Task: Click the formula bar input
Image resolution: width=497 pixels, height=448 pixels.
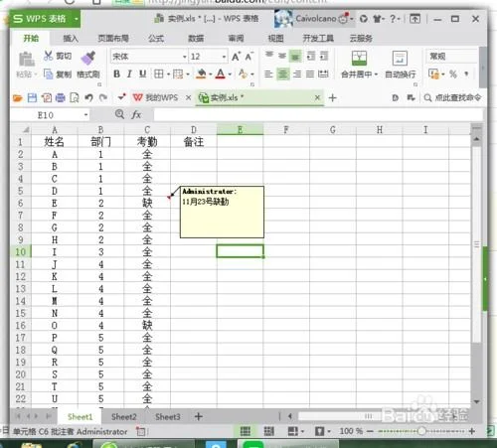Action: 317,115
